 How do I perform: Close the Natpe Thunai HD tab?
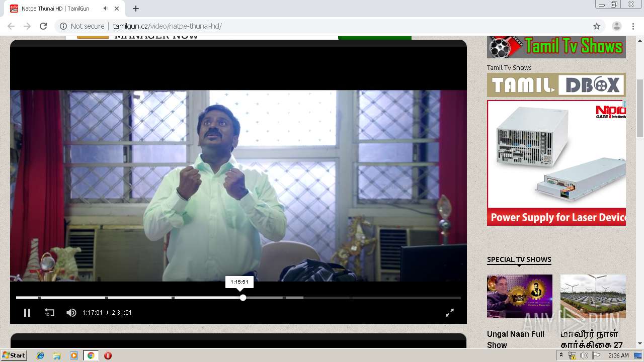click(x=117, y=9)
